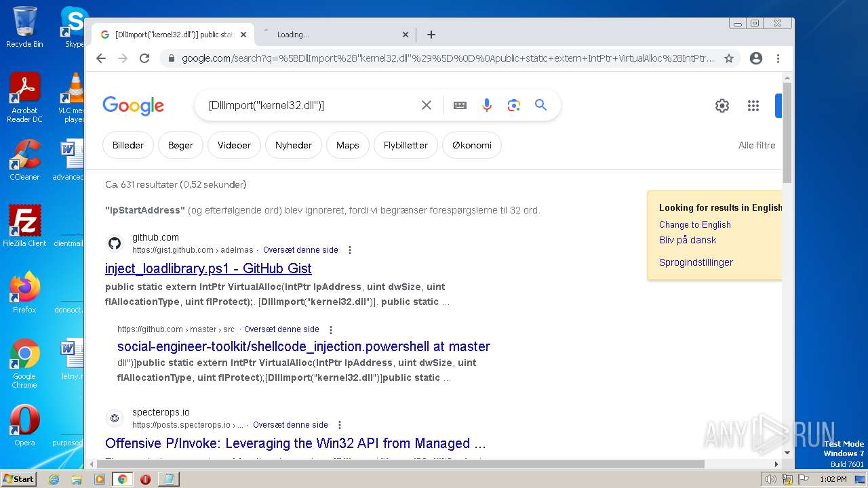Open more options for the gist result
868x488 pixels.
coord(350,250)
